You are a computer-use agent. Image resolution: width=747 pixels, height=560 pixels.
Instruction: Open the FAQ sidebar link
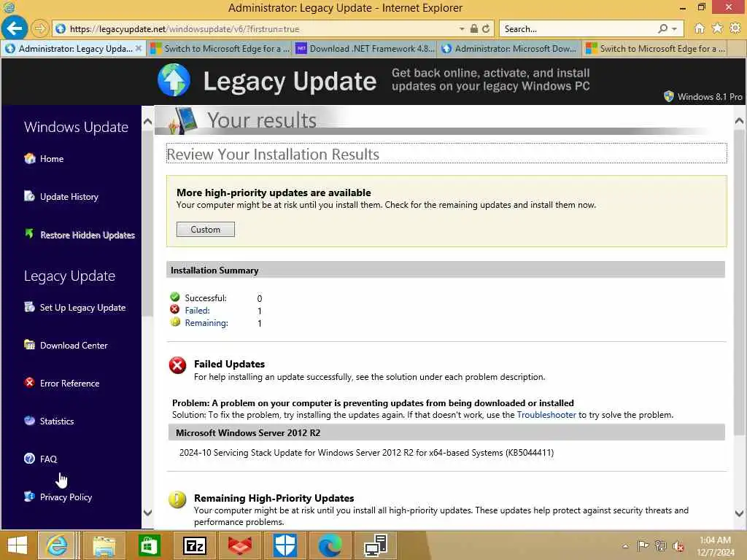pos(48,459)
